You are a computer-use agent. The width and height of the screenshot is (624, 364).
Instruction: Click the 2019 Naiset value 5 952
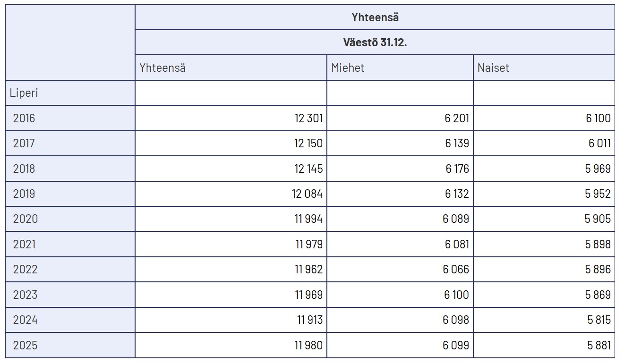(x=598, y=194)
